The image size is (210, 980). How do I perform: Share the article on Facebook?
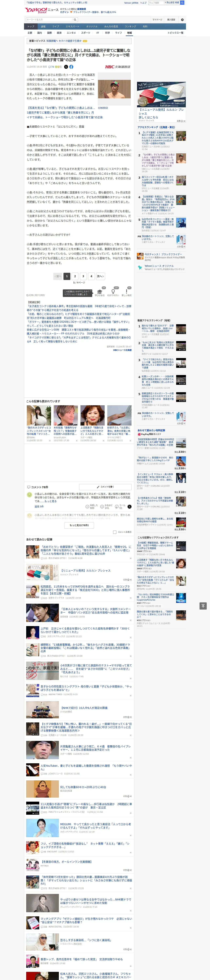coord(71,67)
